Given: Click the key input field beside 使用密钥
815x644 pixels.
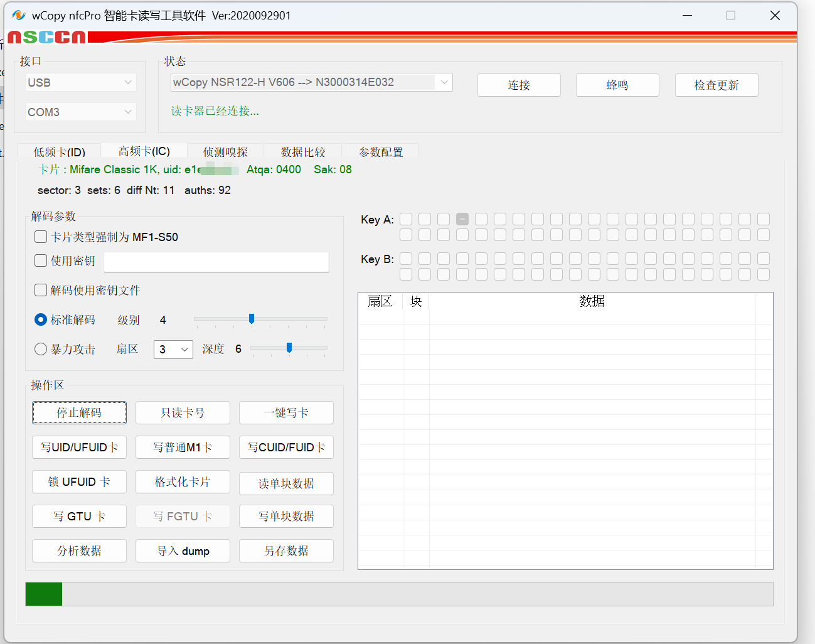Looking at the screenshot, I should click(x=216, y=262).
